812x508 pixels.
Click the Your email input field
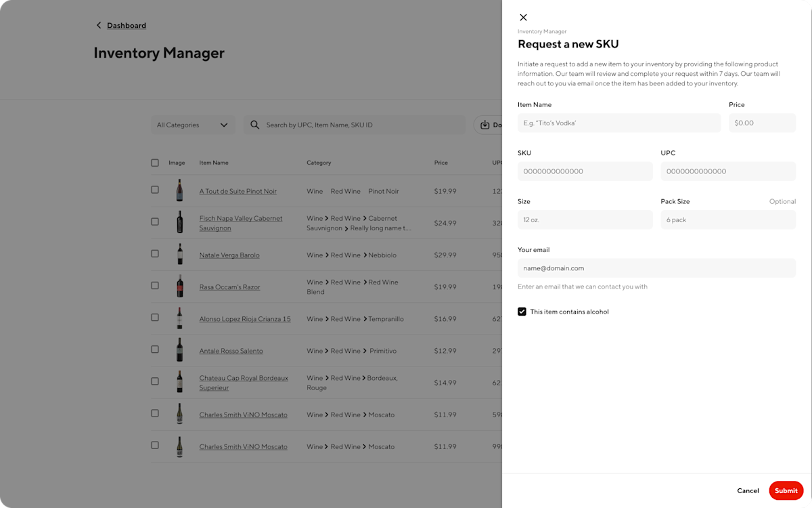pyautogui.click(x=656, y=268)
